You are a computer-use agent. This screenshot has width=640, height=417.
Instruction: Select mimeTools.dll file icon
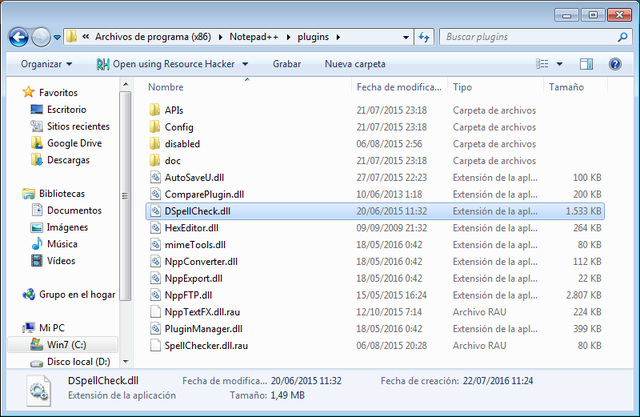pyautogui.click(x=155, y=244)
